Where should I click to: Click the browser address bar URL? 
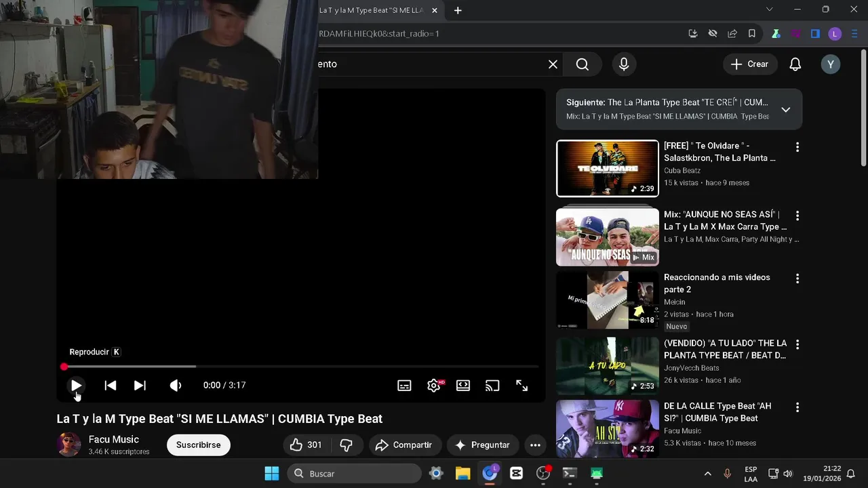pos(380,33)
